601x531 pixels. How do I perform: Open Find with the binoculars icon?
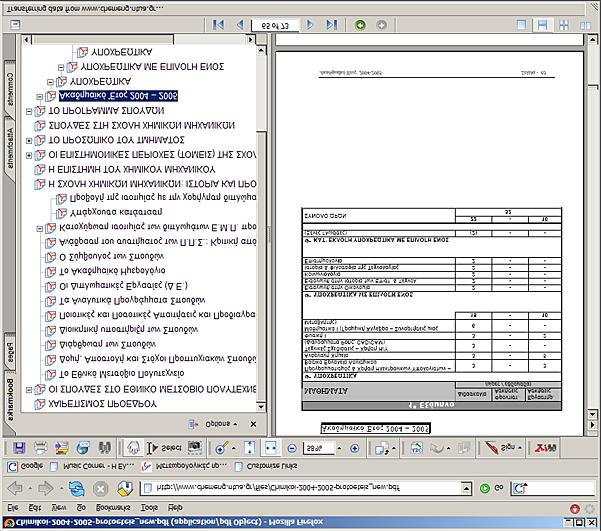105,447
